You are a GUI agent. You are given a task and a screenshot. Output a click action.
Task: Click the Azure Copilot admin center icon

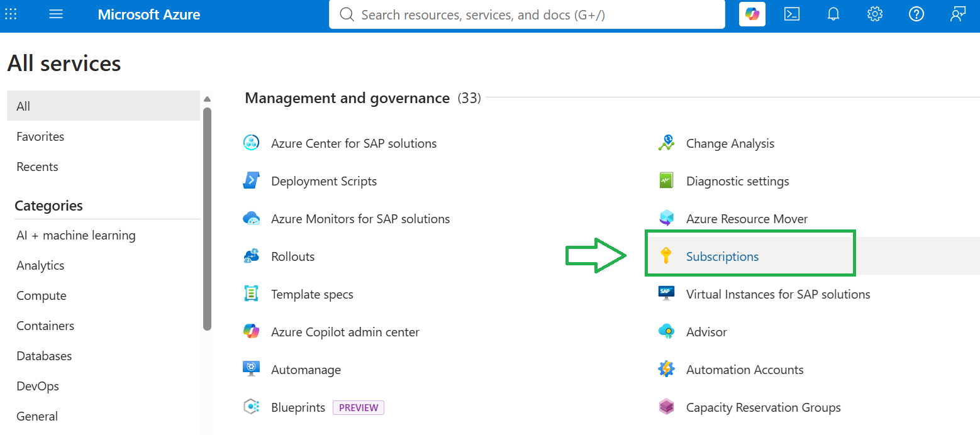251,332
